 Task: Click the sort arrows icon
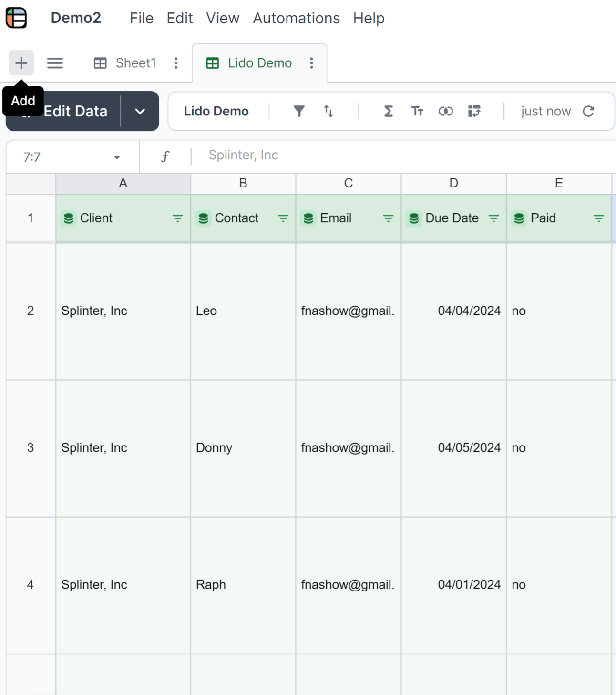[328, 111]
